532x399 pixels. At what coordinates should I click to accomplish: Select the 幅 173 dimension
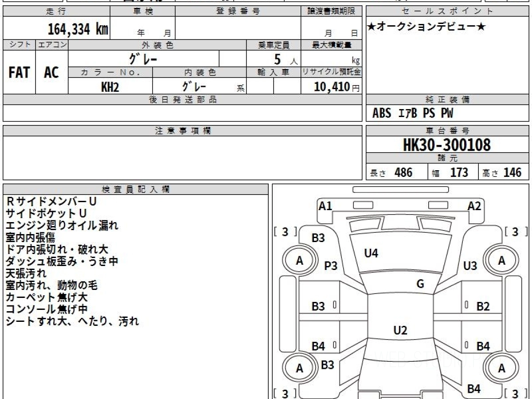450,172
